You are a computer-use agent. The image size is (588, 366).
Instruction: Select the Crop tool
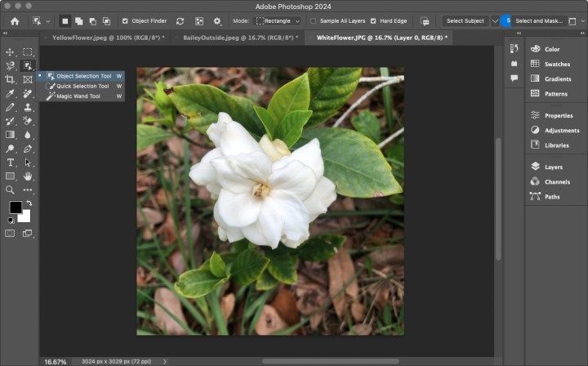11,79
